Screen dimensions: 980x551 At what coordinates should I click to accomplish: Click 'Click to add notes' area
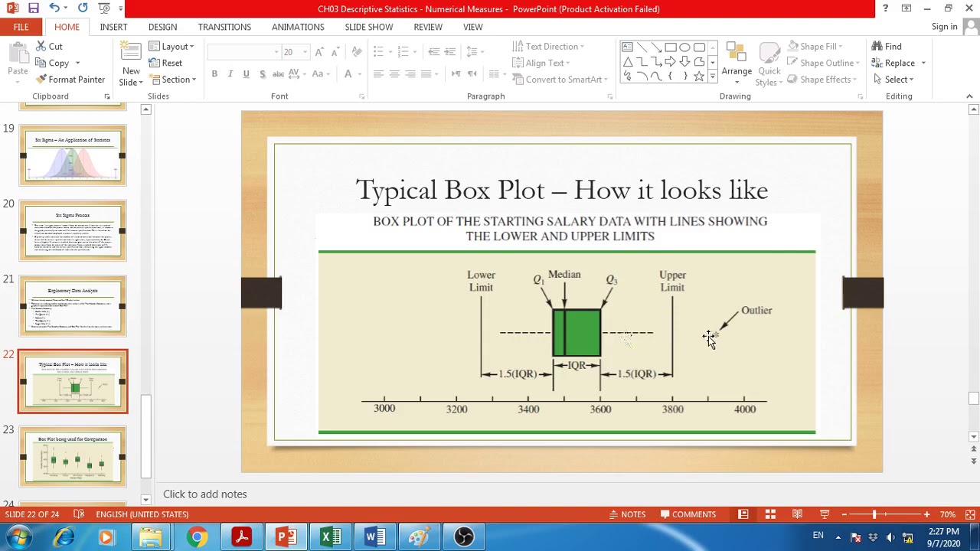click(205, 494)
